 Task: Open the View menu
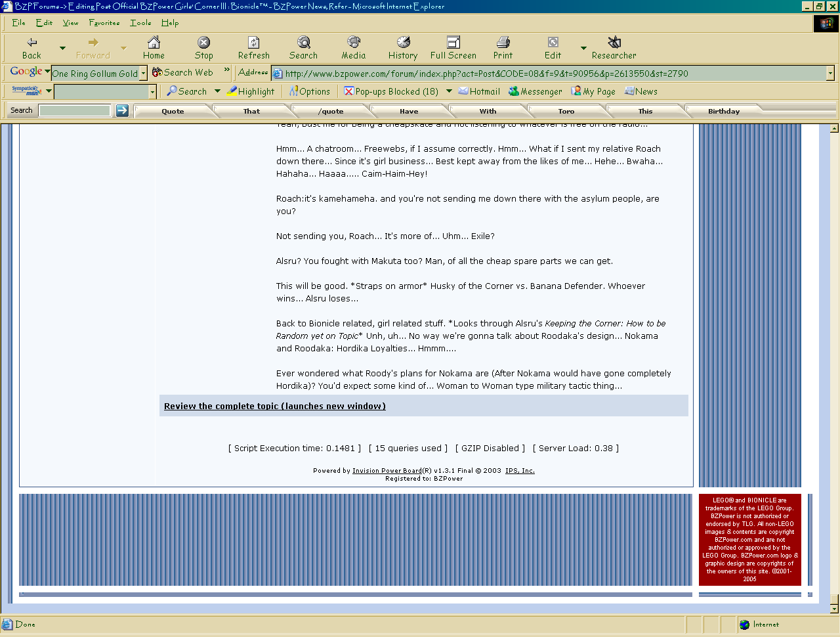(x=70, y=23)
